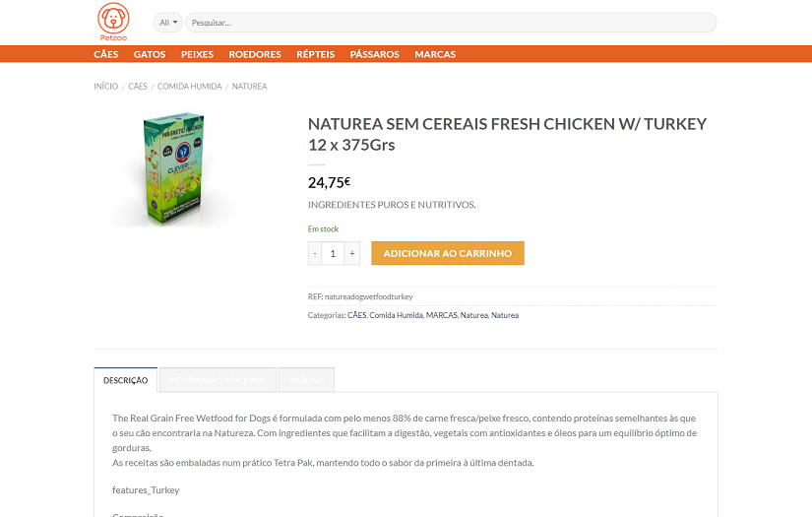Open the Comida Humida category link
Viewport: 812px width, 517px height.
[x=396, y=315]
